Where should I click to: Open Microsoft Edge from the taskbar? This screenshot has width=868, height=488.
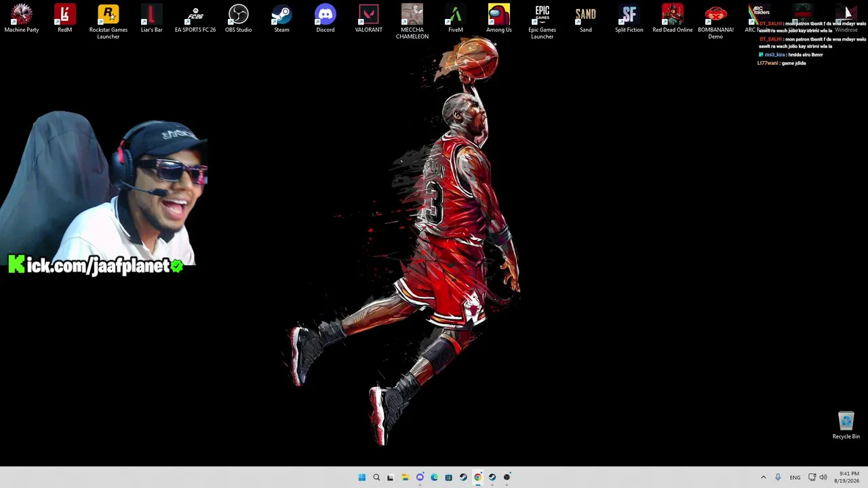click(x=434, y=477)
